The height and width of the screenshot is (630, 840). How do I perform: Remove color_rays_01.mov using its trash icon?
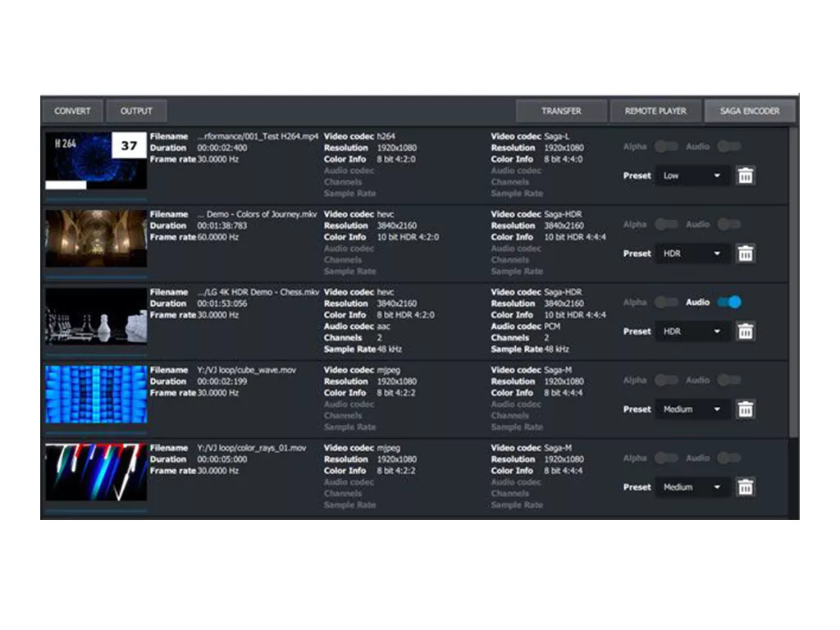point(745,487)
